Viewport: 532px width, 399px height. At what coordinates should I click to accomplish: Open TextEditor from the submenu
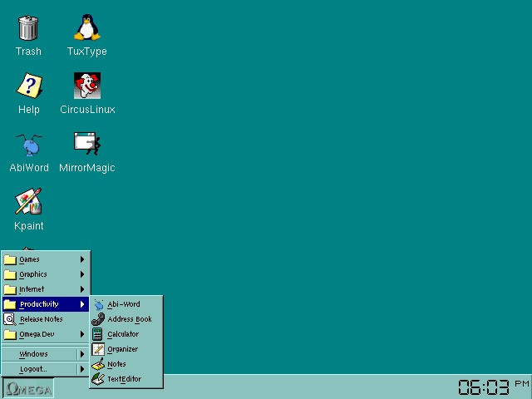126,379
